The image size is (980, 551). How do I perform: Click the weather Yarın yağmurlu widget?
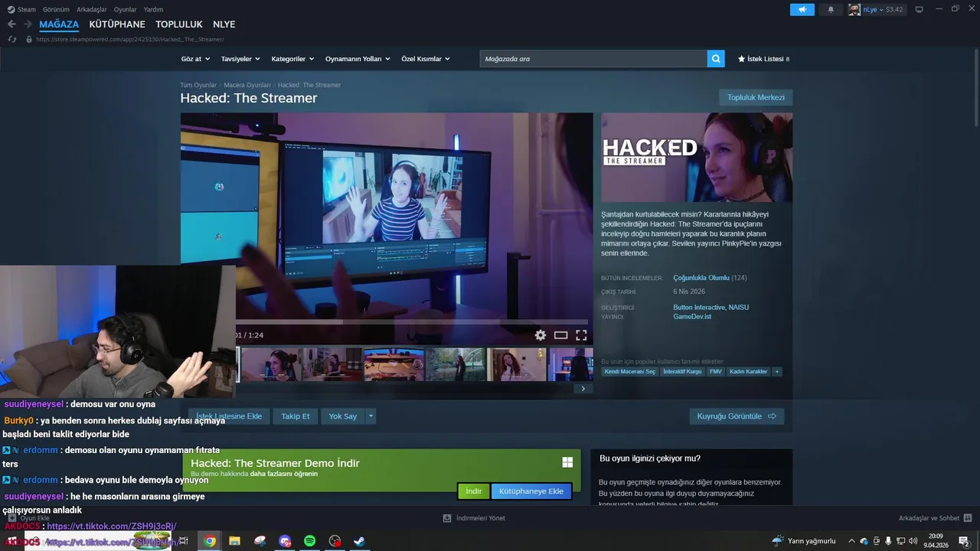click(x=803, y=541)
